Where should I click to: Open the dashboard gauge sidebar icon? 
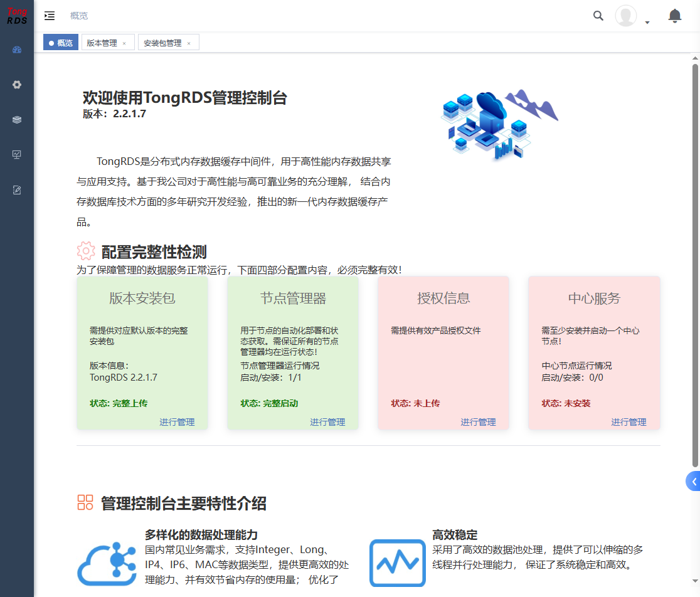pos(17,50)
